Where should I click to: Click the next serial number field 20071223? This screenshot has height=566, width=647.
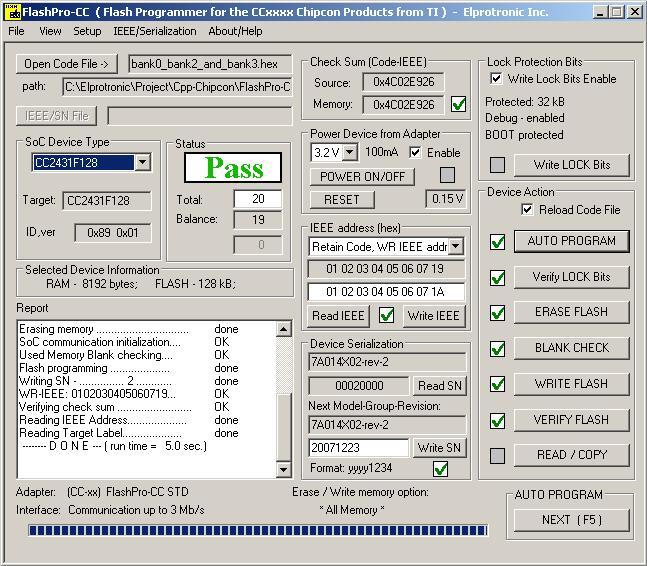pyautogui.click(x=359, y=448)
